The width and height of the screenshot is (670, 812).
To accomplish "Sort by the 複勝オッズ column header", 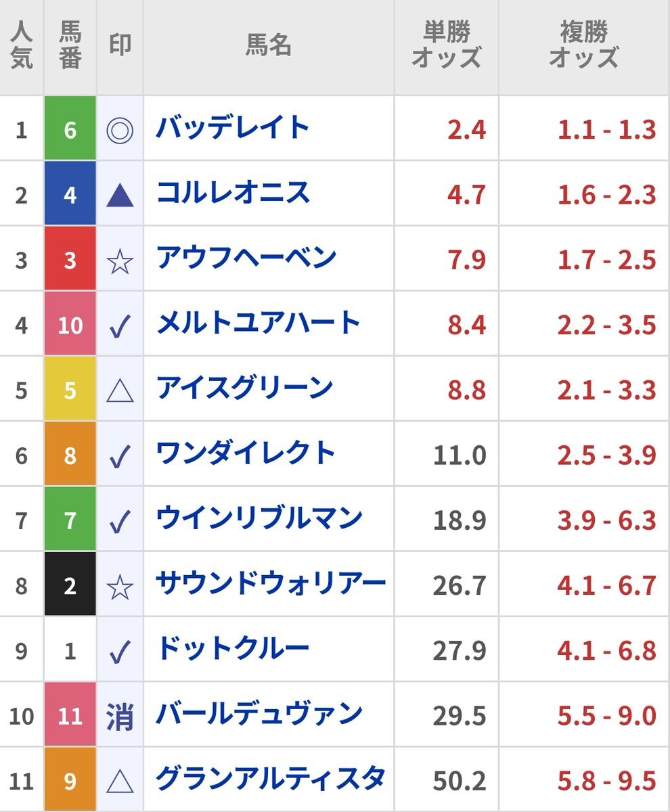I will [584, 47].
